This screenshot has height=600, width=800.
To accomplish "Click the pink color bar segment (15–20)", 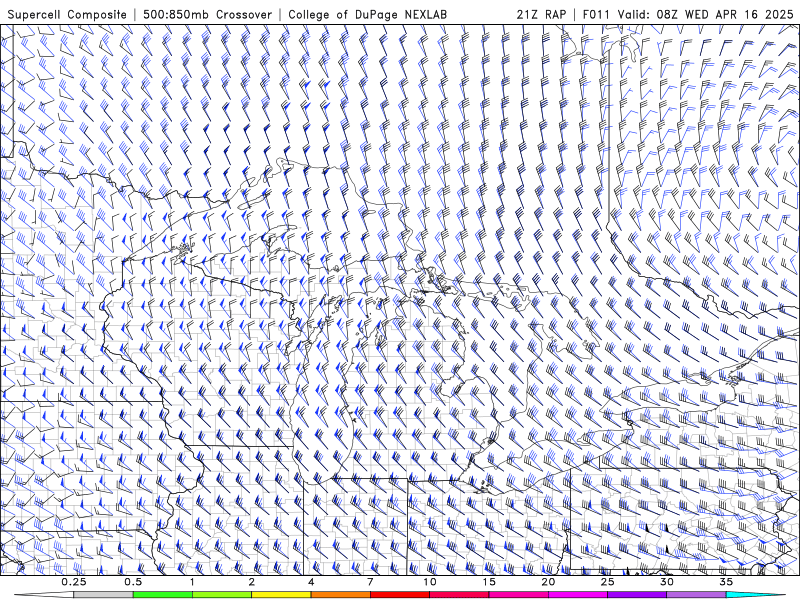I will click(x=518, y=595).
